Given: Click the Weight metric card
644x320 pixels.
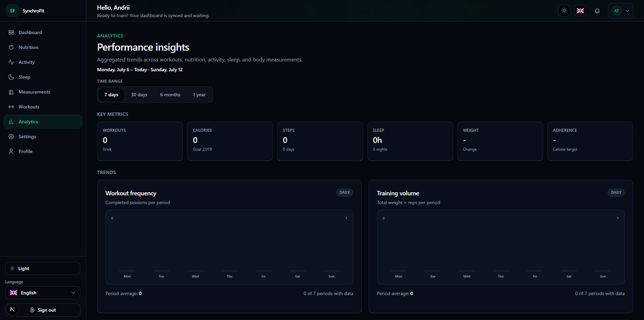Looking at the screenshot, I should pos(500,141).
